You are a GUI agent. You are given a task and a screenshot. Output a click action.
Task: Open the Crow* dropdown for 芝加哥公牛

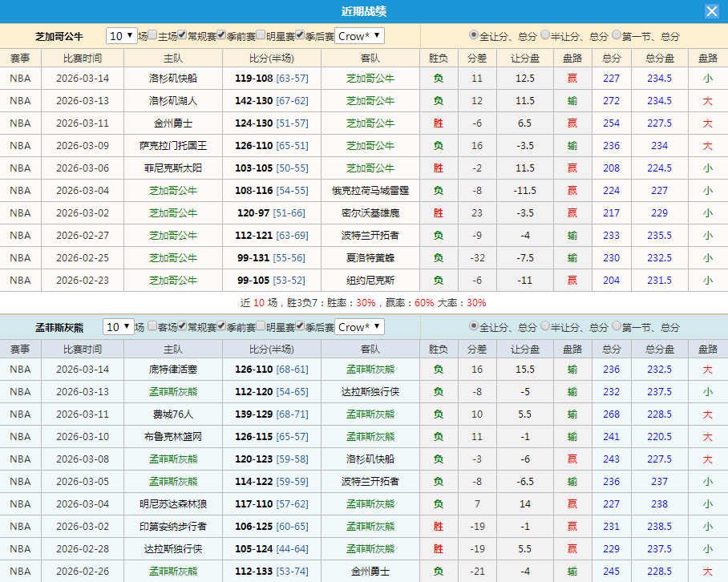pyautogui.click(x=359, y=36)
